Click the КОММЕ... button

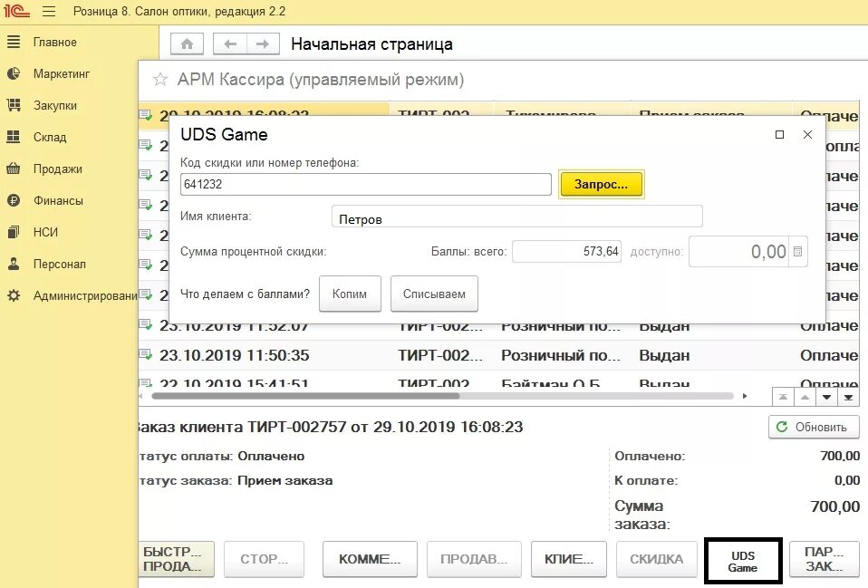370,559
